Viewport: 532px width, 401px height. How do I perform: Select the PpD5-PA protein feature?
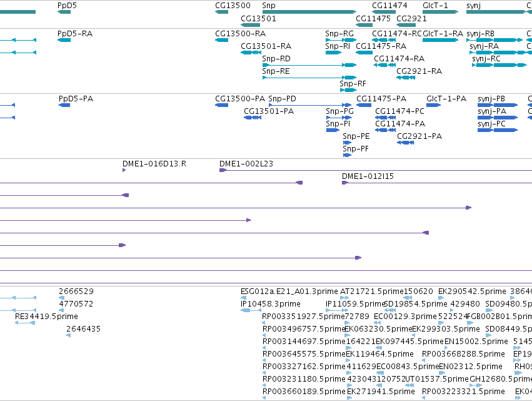click(x=64, y=105)
